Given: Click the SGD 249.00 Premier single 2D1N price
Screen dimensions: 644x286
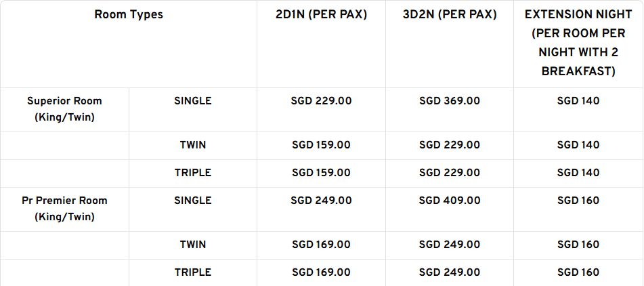Looking at the screenshot, I should click(x=321, y=201).
